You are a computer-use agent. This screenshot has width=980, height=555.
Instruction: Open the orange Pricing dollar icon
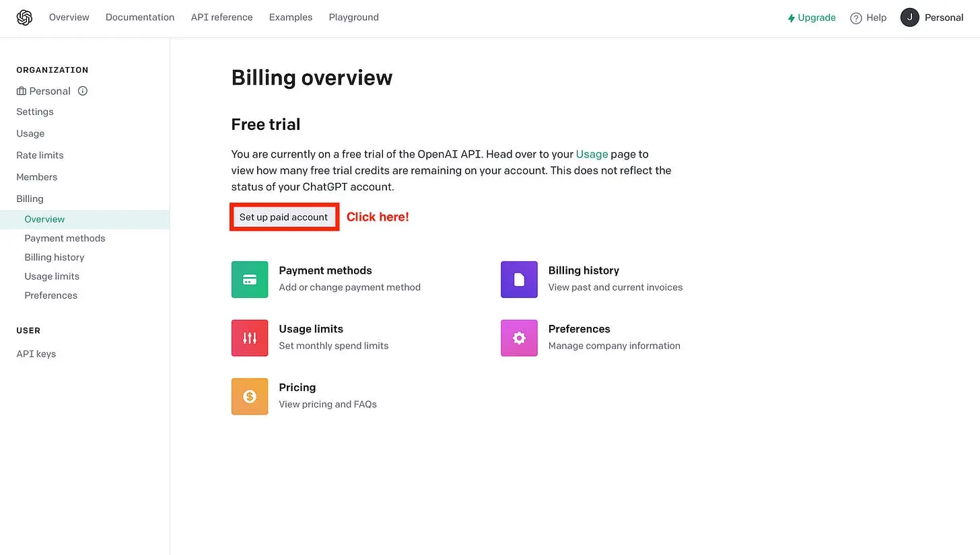pos(250,396)
